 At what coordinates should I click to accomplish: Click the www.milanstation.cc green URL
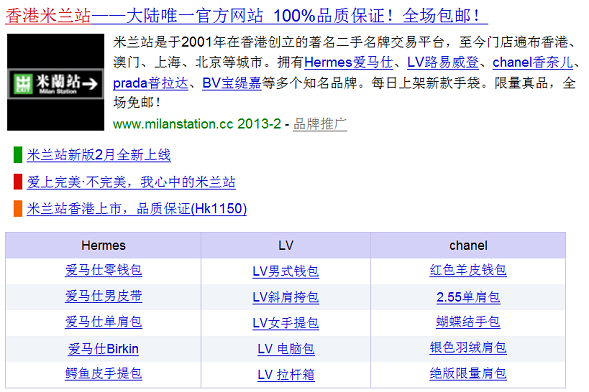tap(197, 124)
